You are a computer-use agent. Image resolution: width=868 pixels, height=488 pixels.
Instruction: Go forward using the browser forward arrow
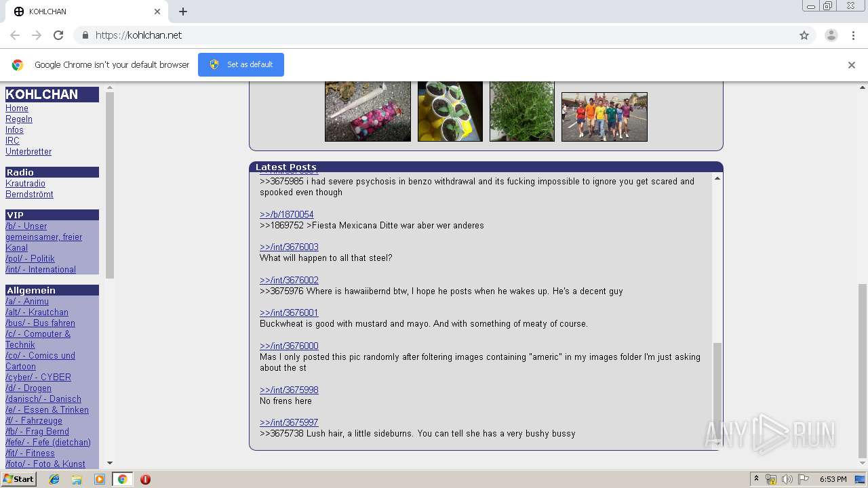coord(37,35)
